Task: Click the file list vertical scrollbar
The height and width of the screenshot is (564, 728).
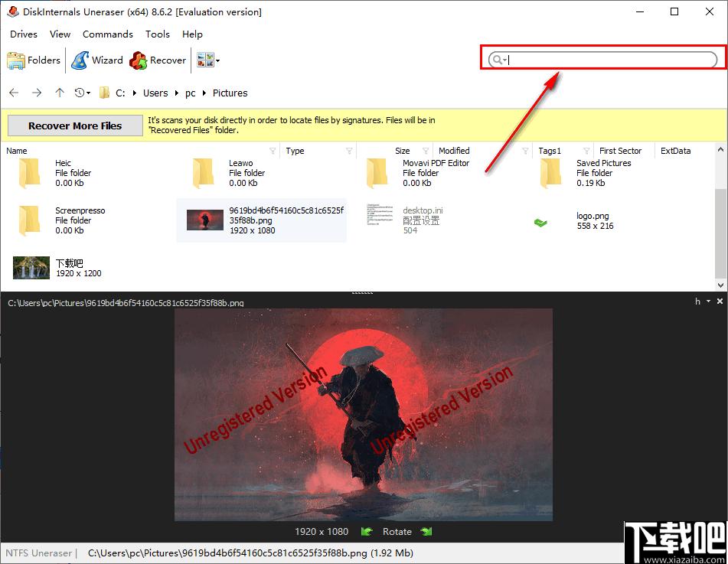Action: 720,217
